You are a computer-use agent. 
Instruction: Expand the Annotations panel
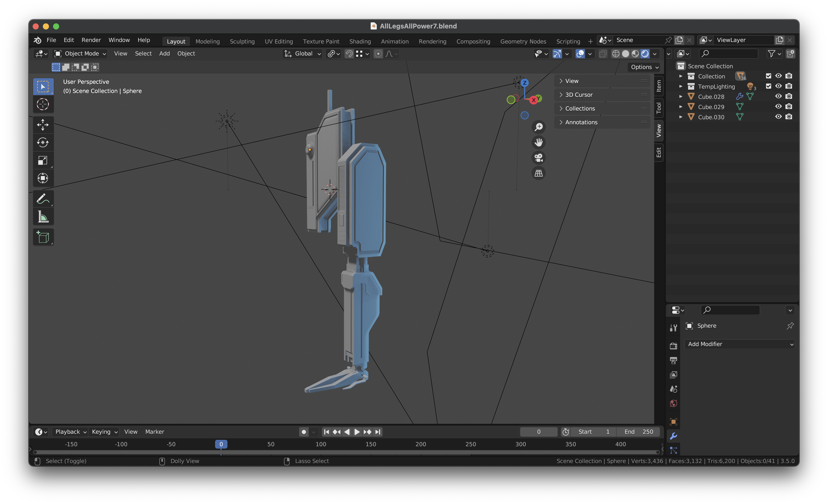[602, 122]
